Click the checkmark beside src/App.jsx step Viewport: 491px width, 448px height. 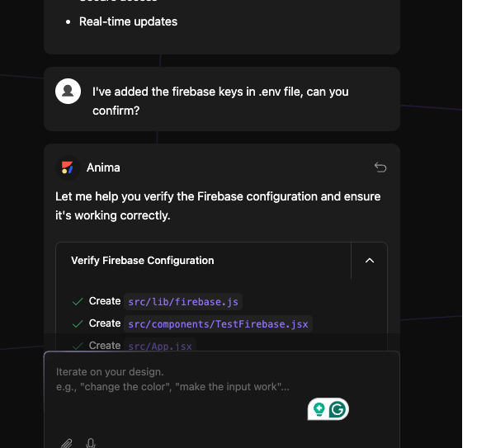[x=78, y=346]
